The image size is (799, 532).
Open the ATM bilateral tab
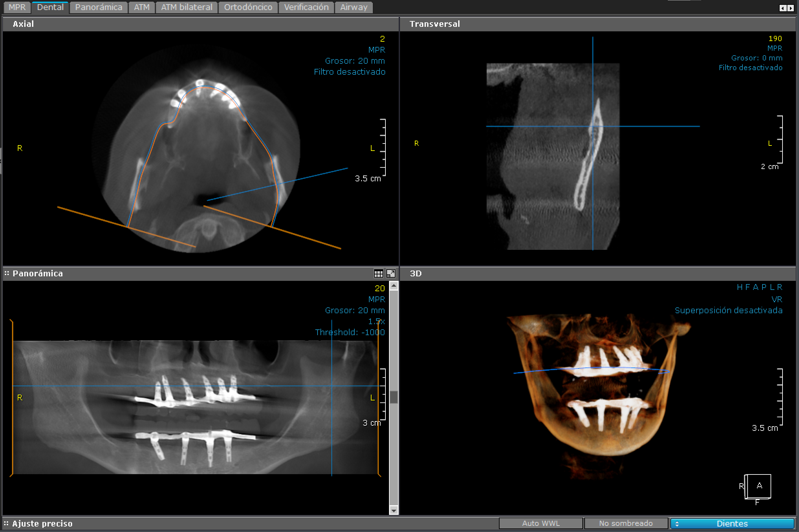(x=186, y=7)
